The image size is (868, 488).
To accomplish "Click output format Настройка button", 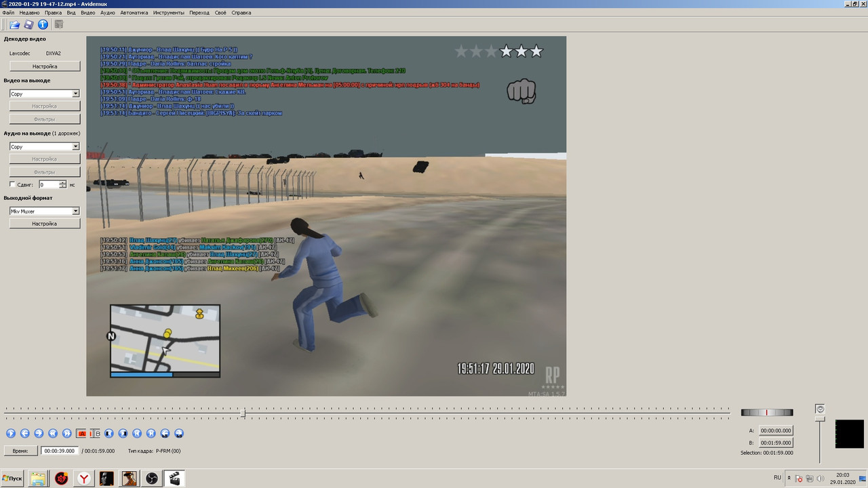I will tap(45, 224).
